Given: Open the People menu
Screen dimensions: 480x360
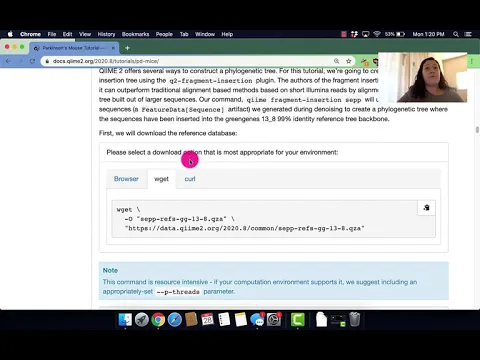Looking at the screenshot, I should click(x=164, y=34).
